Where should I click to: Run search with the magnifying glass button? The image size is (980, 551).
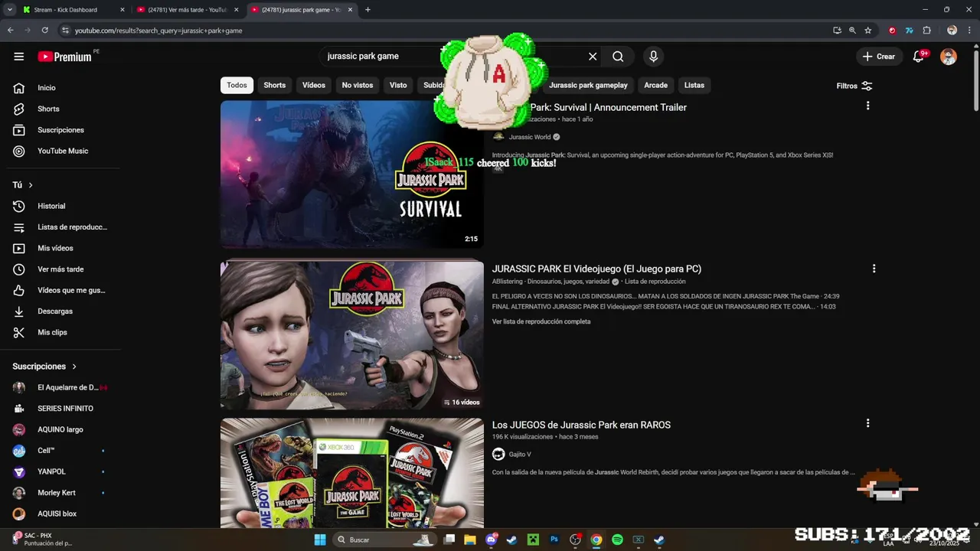pyautogui.click(x=618, y=56)
